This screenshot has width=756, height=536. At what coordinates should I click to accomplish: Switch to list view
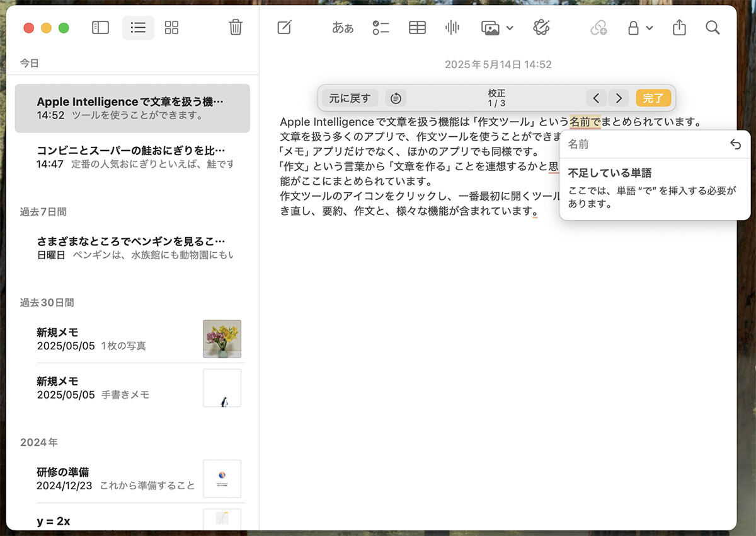pos(138,28)
